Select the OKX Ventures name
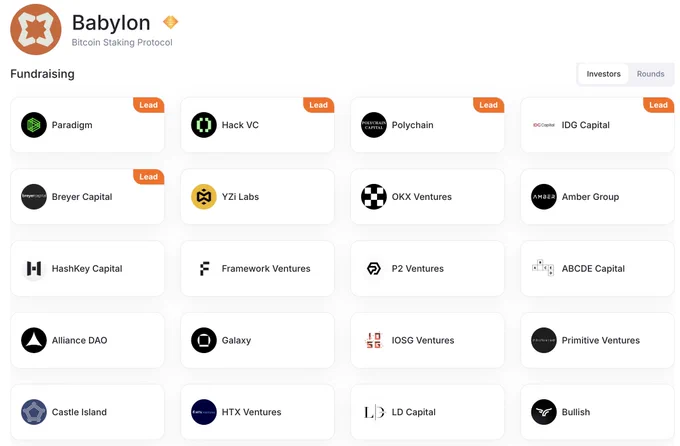 pyautogui.click(x=422, y=197)
